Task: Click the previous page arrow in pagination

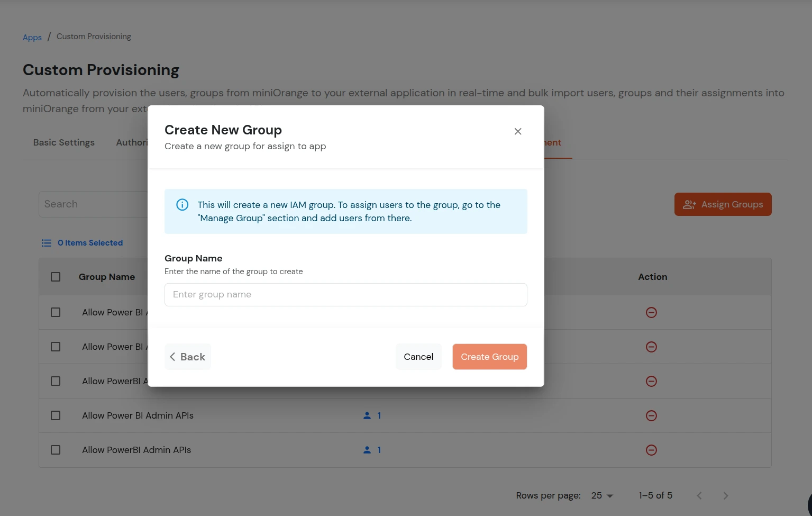Action: [699, 495]
